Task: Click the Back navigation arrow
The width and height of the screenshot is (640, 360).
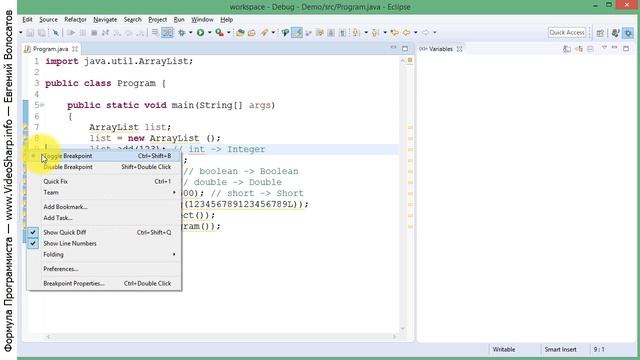Action: [407, 33]
